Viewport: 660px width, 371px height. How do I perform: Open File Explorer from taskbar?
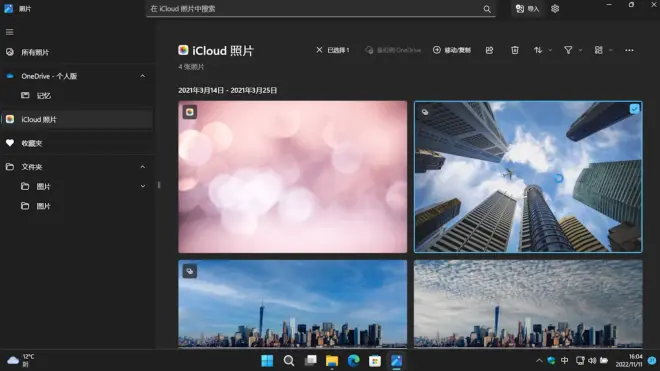(x=332, y=361)
